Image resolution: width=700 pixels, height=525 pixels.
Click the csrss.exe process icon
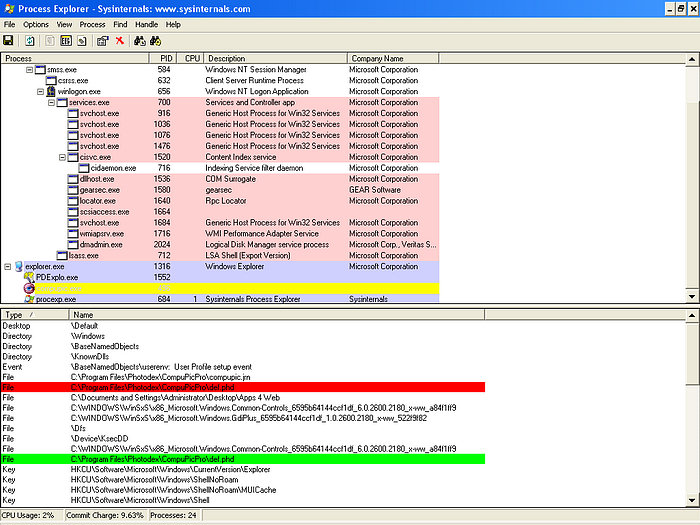click(x=51, y=81)
